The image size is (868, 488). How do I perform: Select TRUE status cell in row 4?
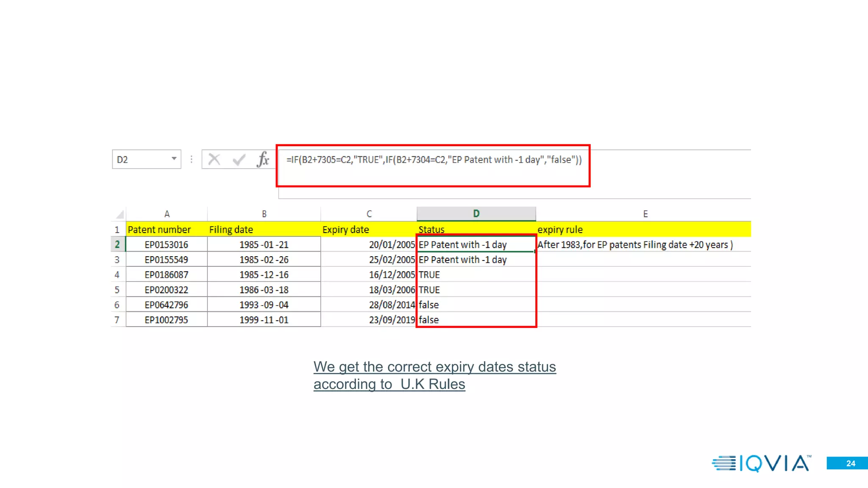pyautogui.click(x=476, y=274)
